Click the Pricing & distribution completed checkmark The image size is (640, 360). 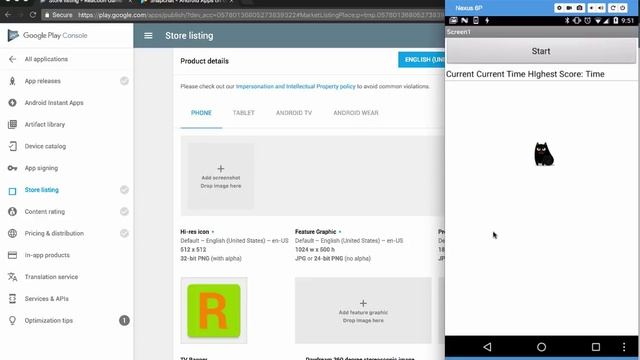[124, 233]
